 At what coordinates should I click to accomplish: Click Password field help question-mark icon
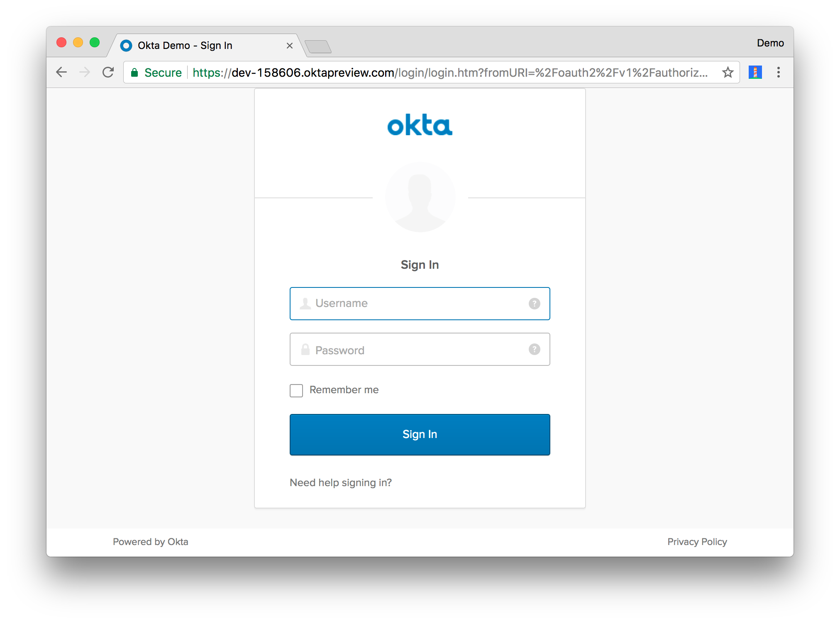tap(534, 349)
